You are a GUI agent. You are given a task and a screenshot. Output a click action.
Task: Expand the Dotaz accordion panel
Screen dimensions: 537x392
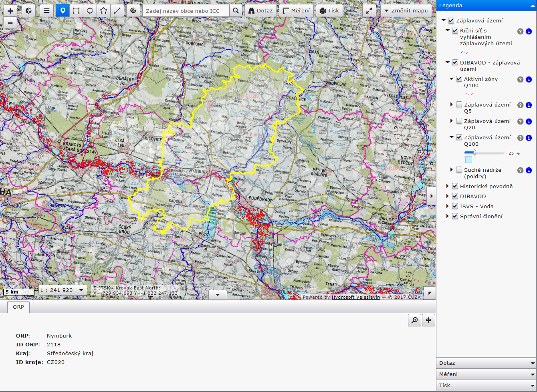pos(487,363)
